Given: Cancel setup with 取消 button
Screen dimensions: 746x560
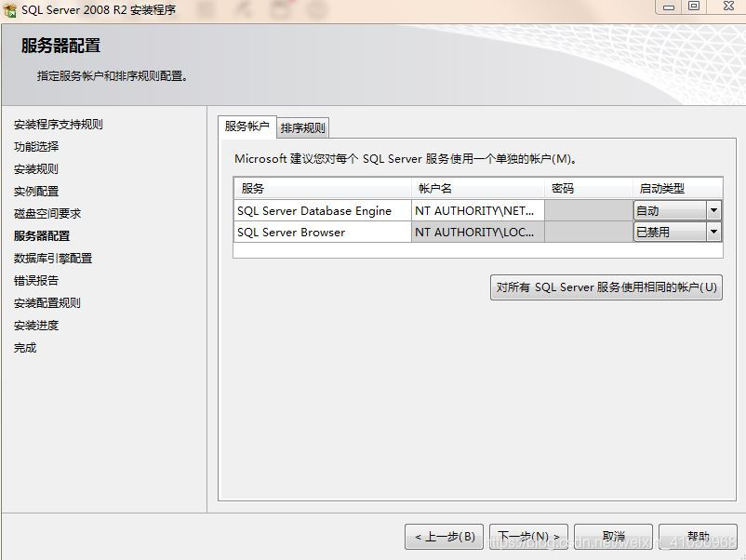Looking at the screenshot, I should 613,537.
